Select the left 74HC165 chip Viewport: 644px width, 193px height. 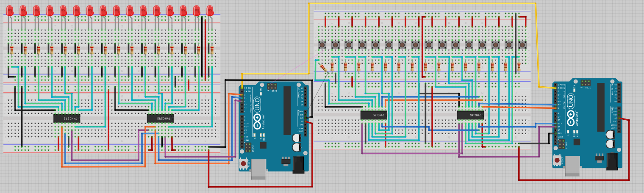(374, 115)
